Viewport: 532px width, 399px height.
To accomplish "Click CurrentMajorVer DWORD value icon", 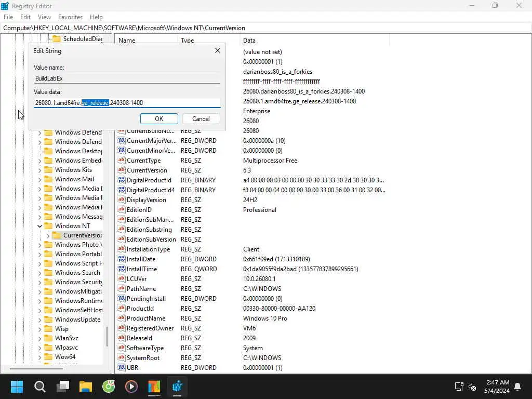I will pyautogui.click(x=122, y=140).
